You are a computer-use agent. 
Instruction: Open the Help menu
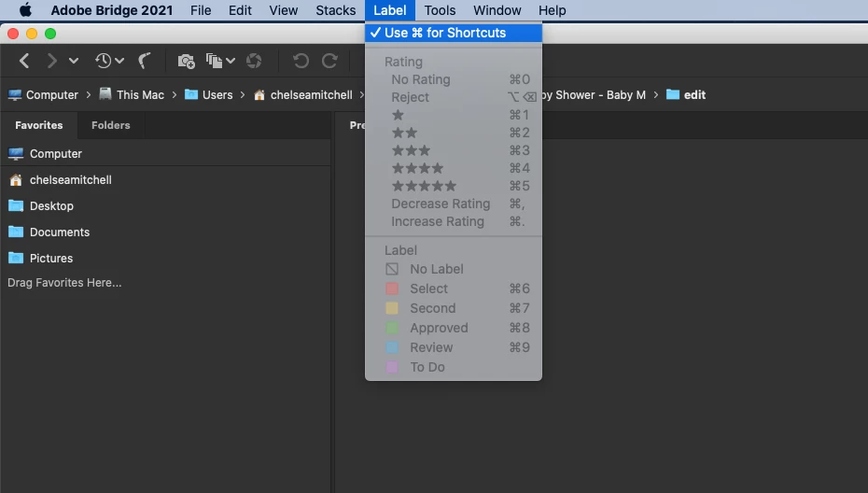(553, 10)
